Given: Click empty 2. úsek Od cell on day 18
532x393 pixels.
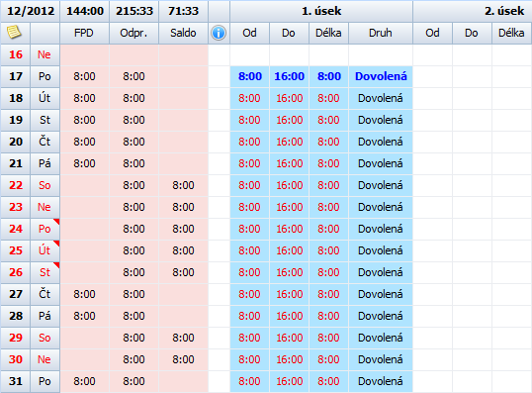Looking at the screenshot, I should point(432,98).
